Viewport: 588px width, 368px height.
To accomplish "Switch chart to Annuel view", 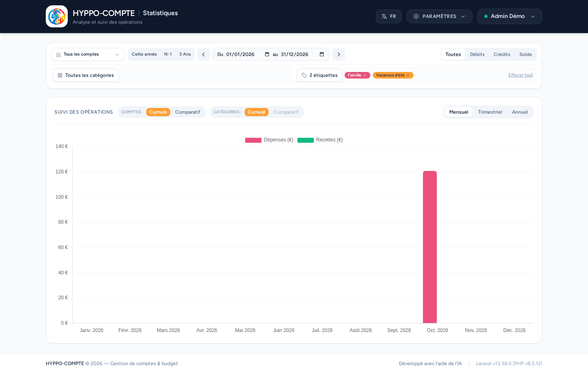I will 520,112.
